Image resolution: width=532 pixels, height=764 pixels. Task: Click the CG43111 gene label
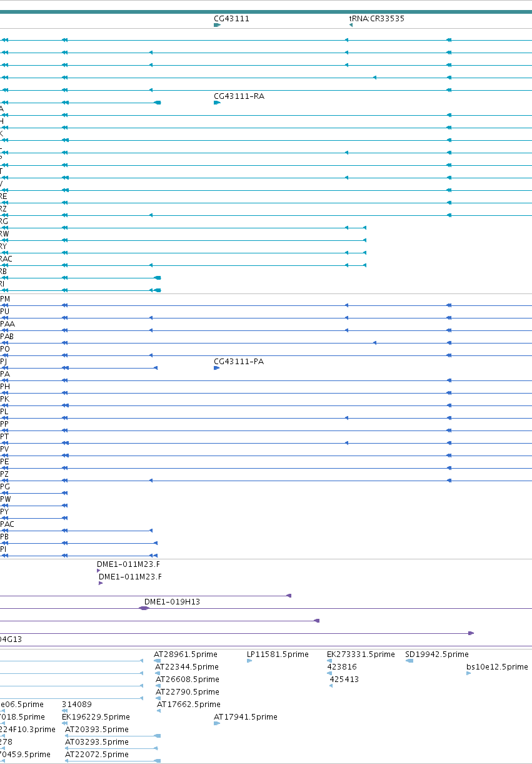(x=231, y=19)
